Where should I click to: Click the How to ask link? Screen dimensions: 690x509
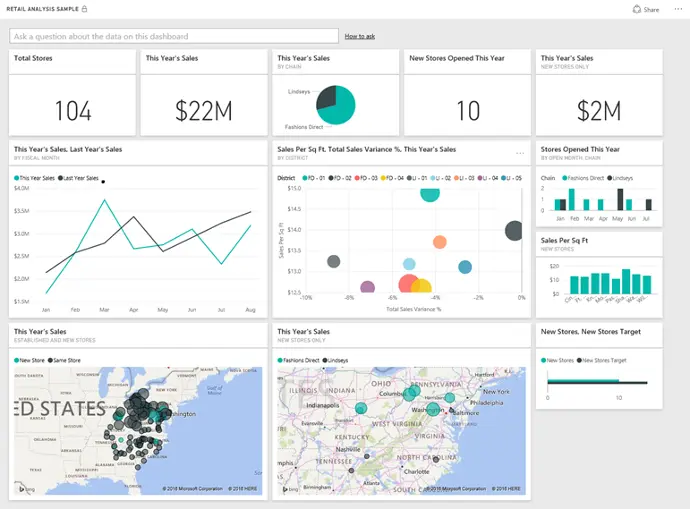[x=359, y=36]
